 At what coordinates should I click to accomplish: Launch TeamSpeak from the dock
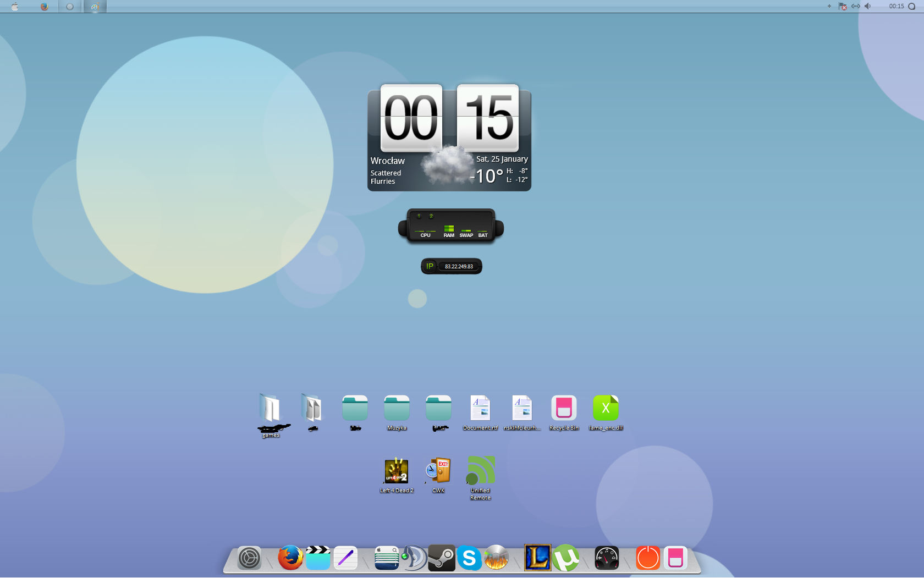tap(414, 558)
